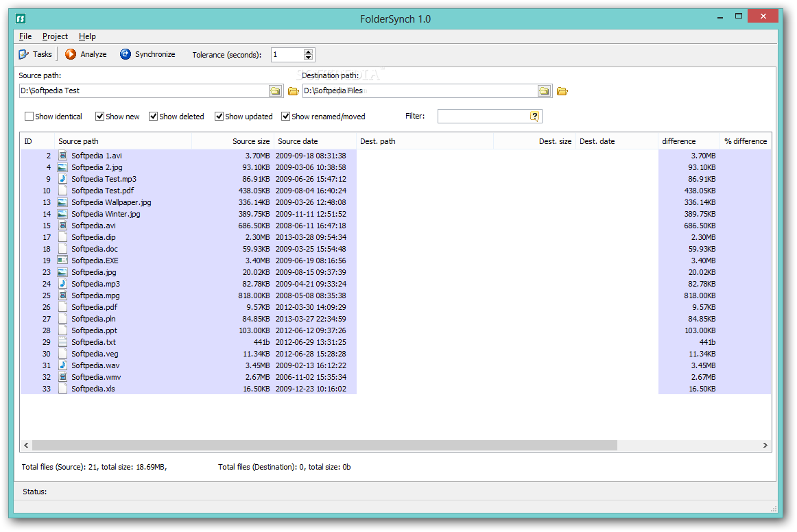Open the File menu
The image size is (797, 532).
pos(25,36)
